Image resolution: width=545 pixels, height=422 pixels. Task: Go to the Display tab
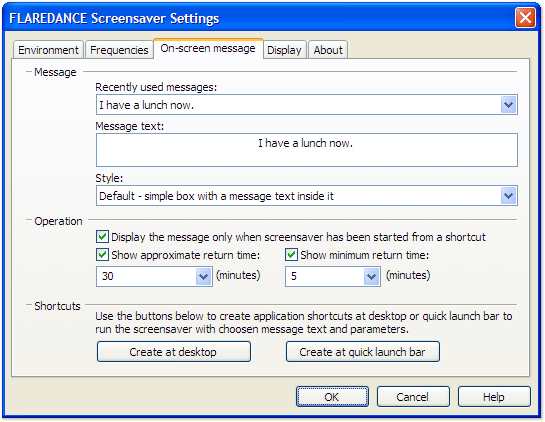click(284, 50)
